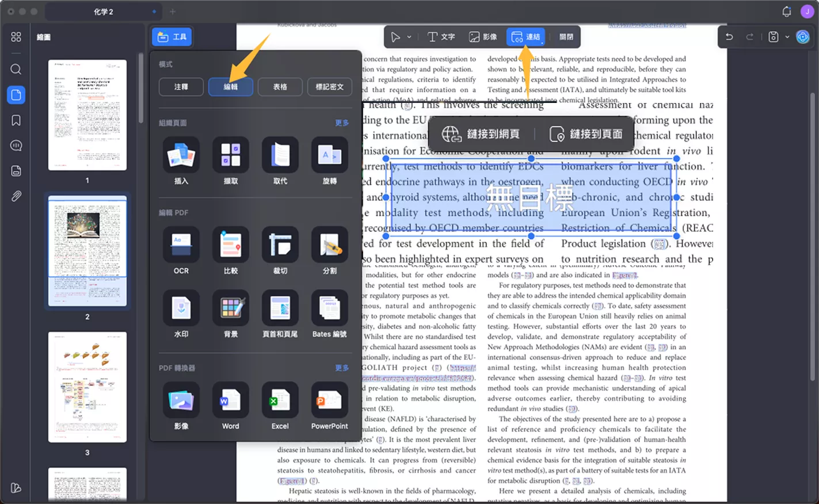Image resolution: width=819 pixels, height=504 pixels.
Task: Open the search icon in left sidebar
Action: (16, 69)
